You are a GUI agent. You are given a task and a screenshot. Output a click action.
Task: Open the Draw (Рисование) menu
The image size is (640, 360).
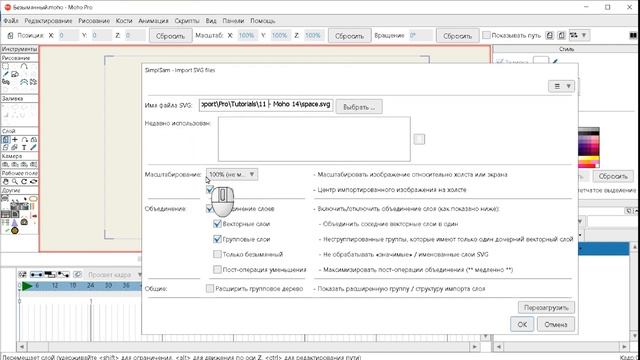pos(94,20)
